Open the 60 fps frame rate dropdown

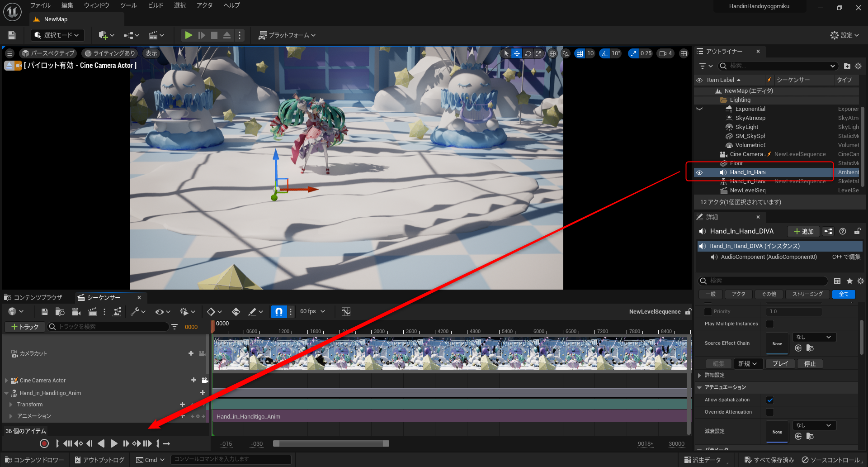coord(313,311)
